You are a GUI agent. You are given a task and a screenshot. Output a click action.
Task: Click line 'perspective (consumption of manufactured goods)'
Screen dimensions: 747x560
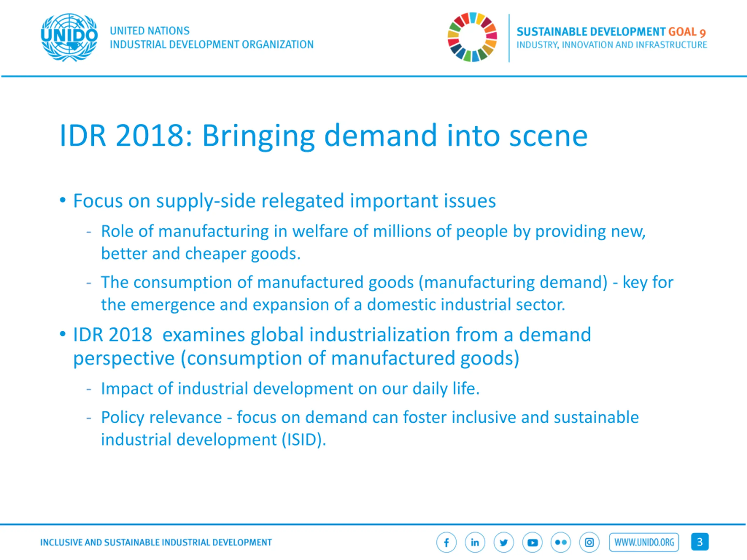click(296, 358)
